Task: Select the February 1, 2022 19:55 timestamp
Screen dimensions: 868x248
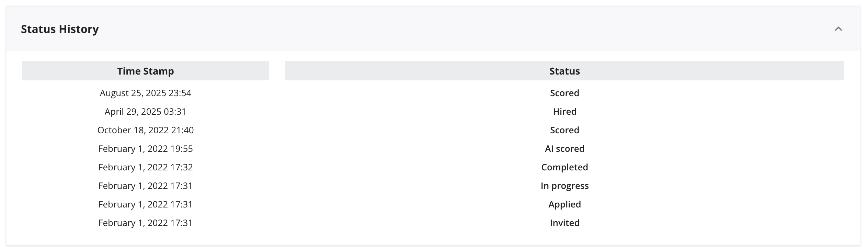Action: pyautogui.click(x=145, y=149)
